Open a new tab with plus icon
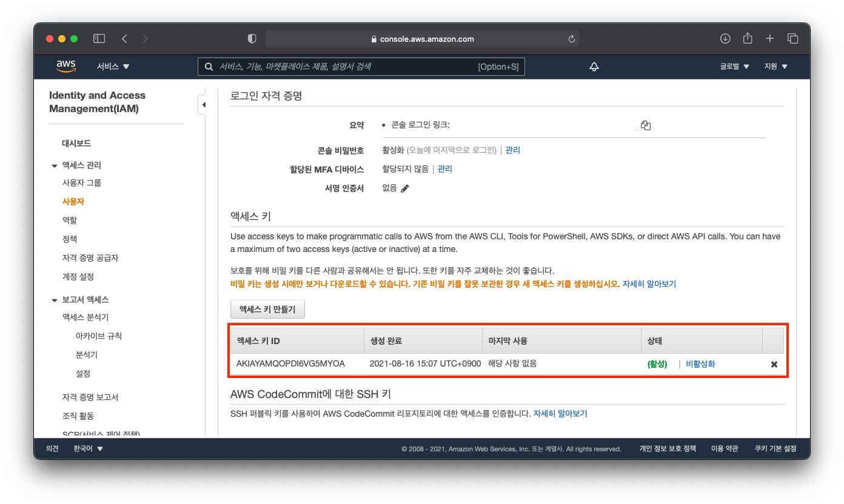The image size is (844, 504). (769, 39)
